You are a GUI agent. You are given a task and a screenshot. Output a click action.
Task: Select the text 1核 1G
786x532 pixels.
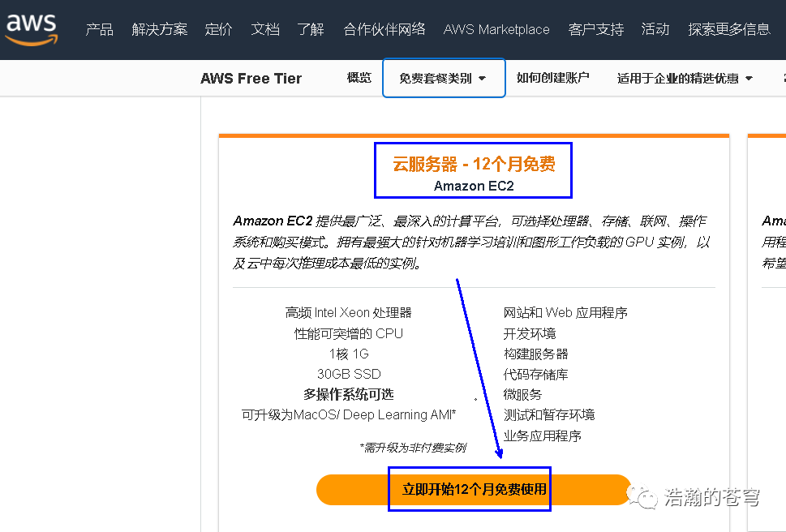(348, 354)
